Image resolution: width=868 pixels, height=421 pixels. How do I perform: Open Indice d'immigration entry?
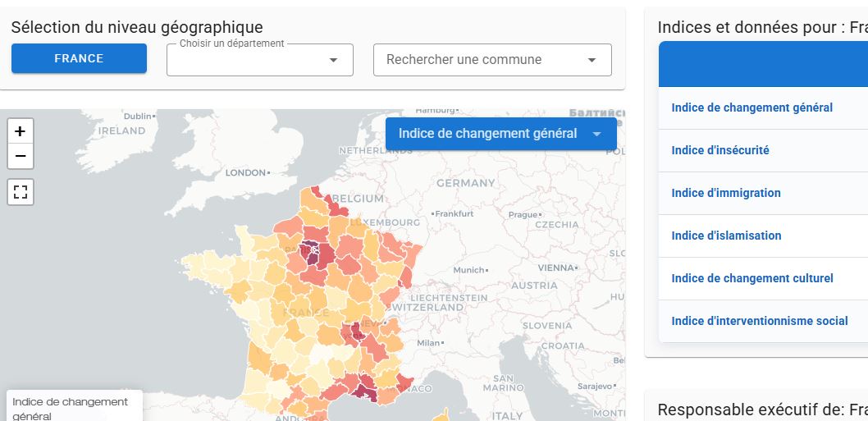(x=725, y=193)
